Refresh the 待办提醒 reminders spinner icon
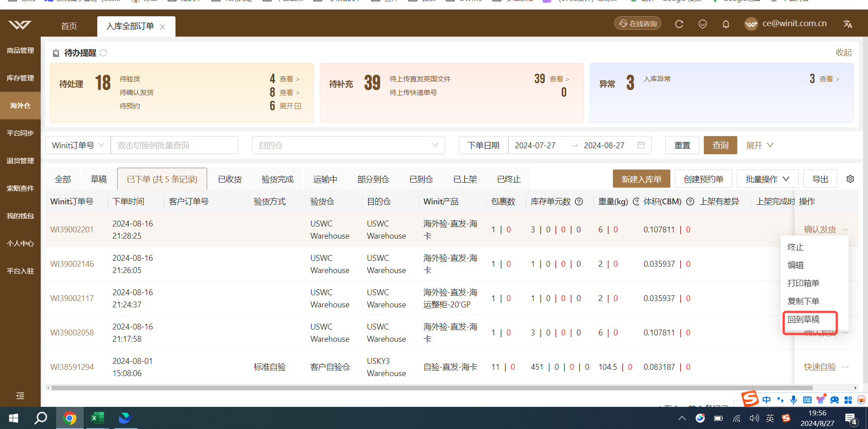This screenshot has height=429, width=868. tap(103, 53)
